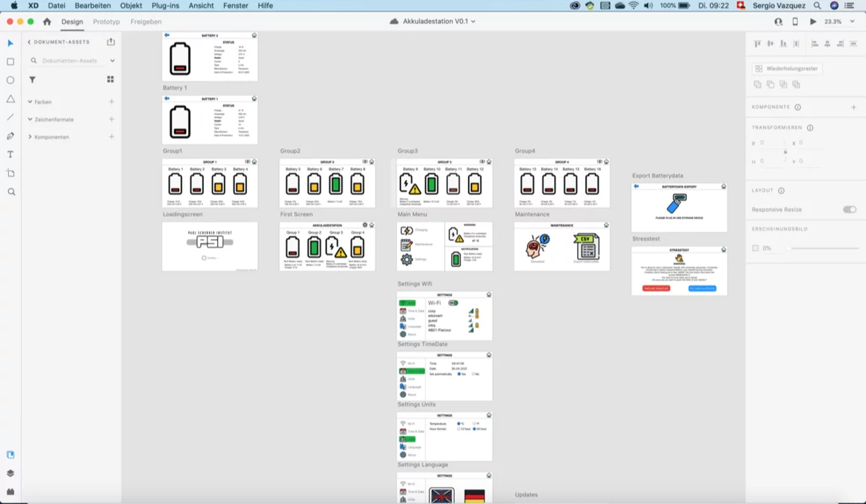The width and height of the screenshot is (866, 504).
Task: Select the Artboard tool
Action: point(10,172)
